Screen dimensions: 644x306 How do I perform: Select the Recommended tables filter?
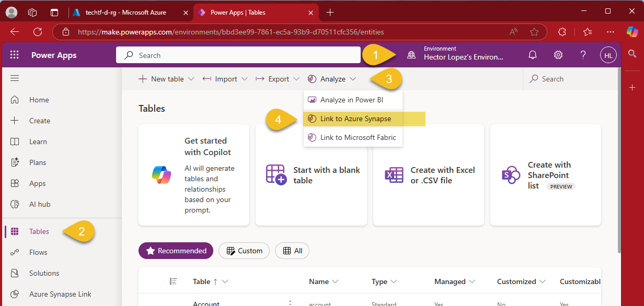pos(176,251)
